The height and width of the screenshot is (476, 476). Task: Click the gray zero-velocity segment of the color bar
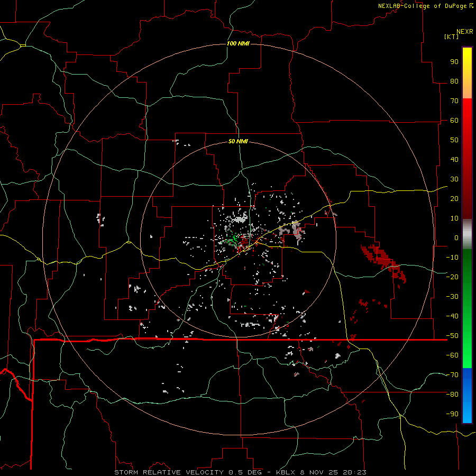point(467,234)
